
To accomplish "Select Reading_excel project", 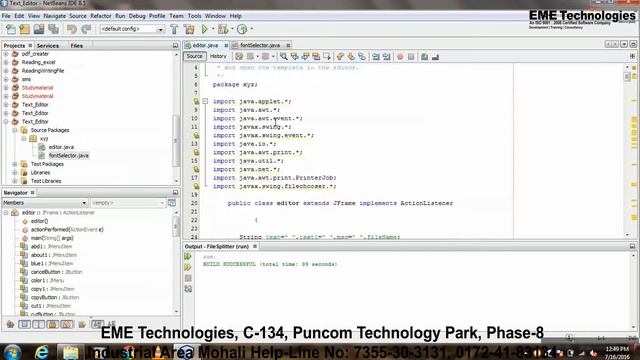I will [38, 62].
